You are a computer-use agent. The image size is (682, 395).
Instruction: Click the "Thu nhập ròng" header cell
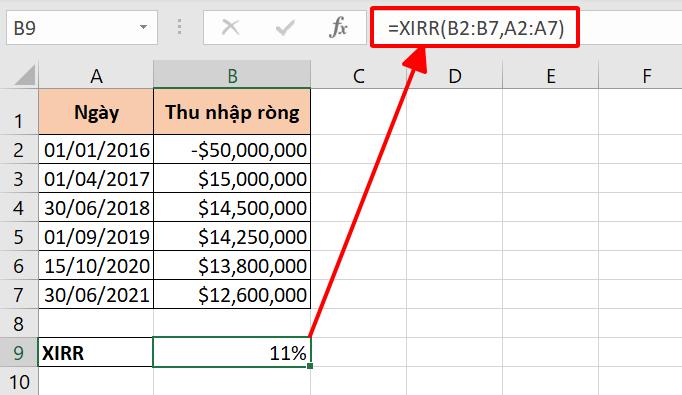pos(232,112)
